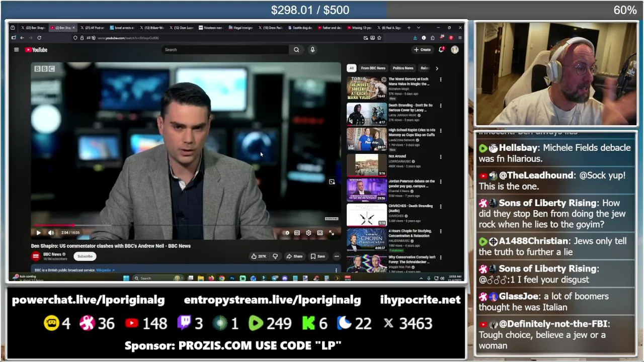This screenshot has height=362, width=644.
Task: Open the Not Around video thumbnail
Action: 367,164
